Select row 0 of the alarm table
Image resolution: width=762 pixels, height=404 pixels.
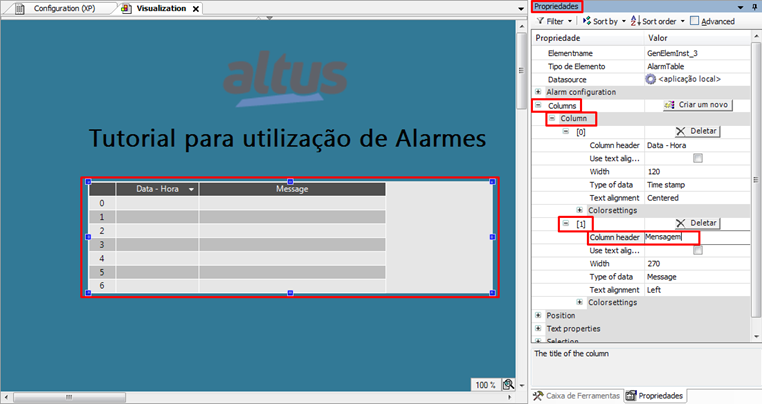238,203
